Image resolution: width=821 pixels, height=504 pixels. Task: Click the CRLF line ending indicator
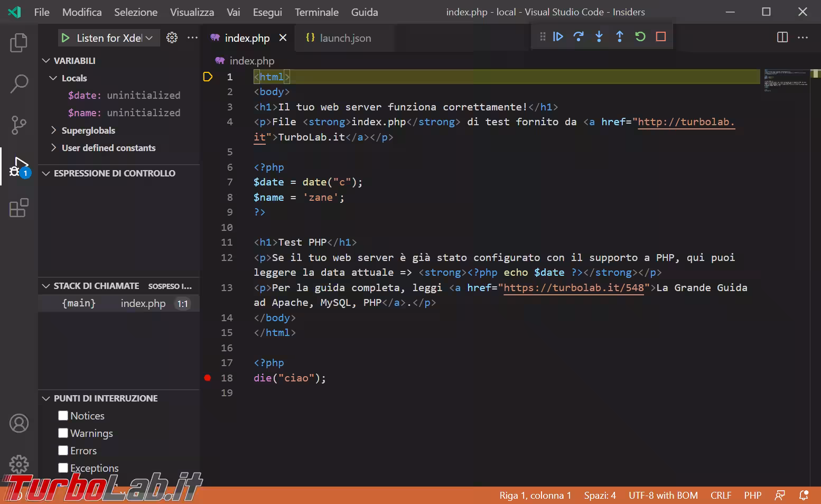coord(721,496)
